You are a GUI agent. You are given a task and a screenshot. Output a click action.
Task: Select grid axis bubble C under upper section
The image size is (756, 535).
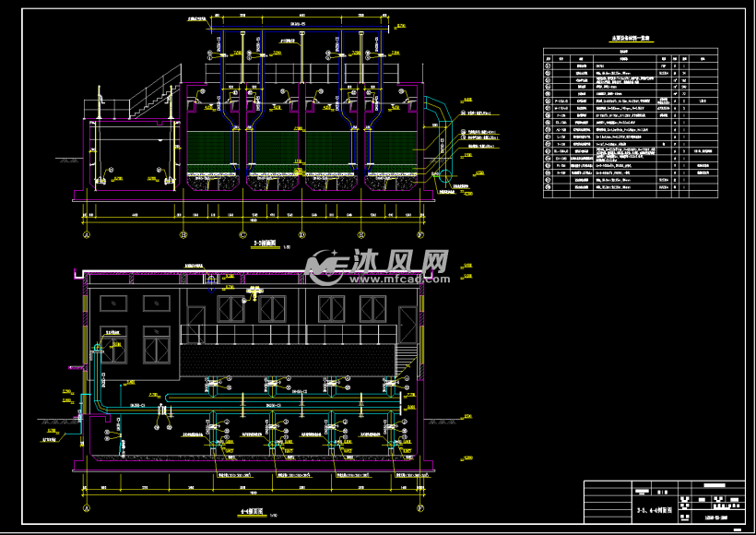click(243, 234)
